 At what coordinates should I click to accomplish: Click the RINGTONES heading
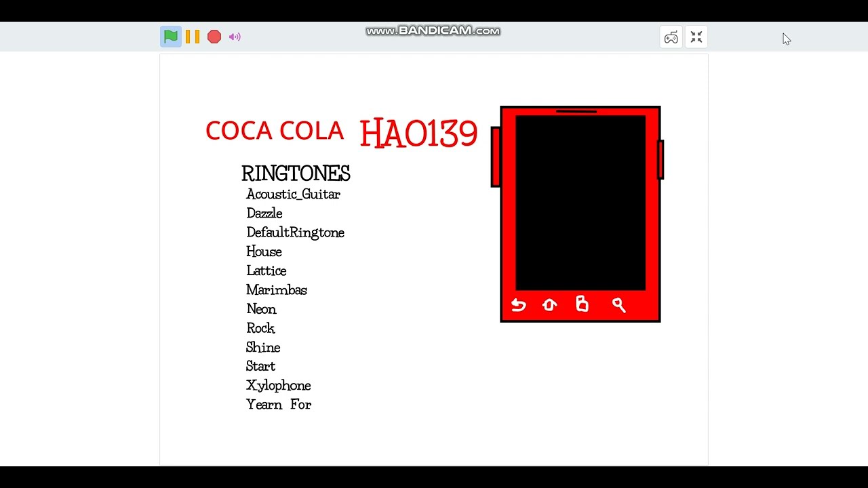296,174
